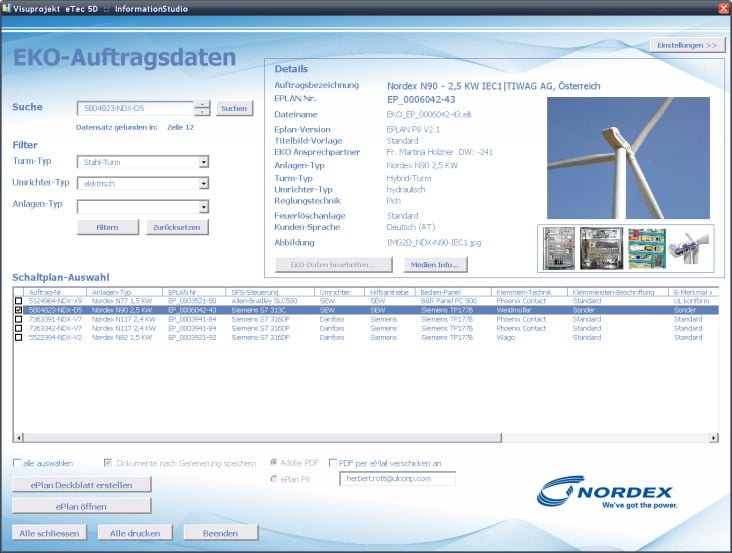Click the horizontal scrollbar thumb of table

[262, 438]
